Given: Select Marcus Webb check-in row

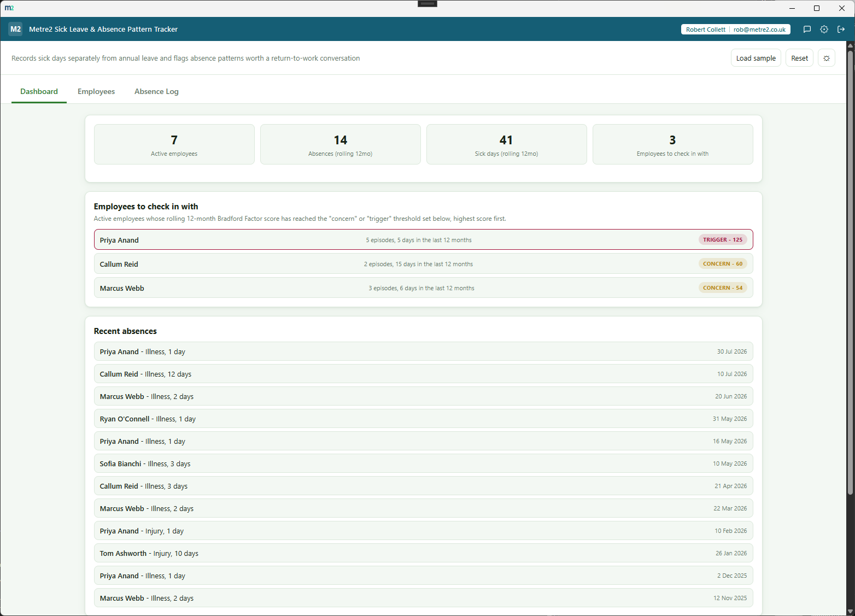Looking at the screenshot, I should click(424, 288).
